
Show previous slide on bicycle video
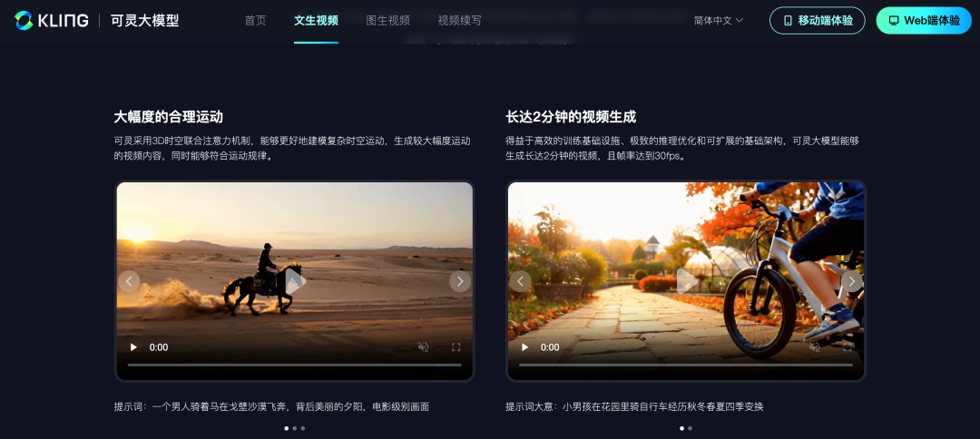click(521, 281)
